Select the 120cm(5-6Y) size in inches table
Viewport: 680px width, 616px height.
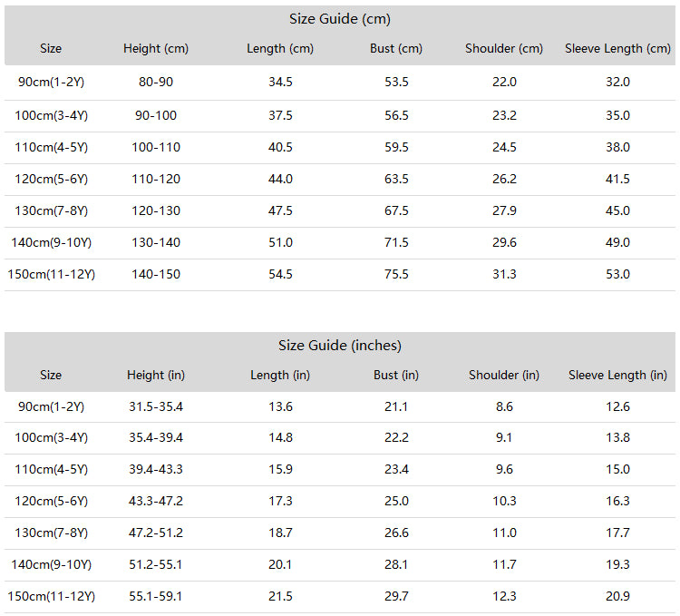[51, 502]
